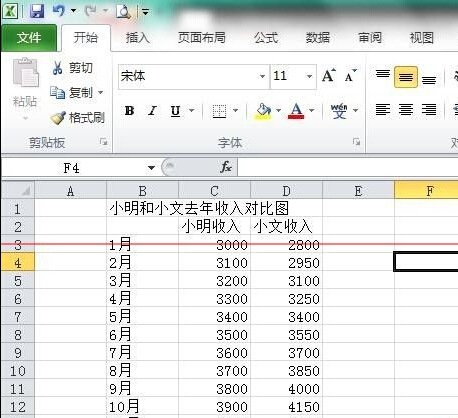Viewport: 458px width, 418px height.
Task: Toggle the highlighted middle vertical align icon
Action: pos(406,77)
